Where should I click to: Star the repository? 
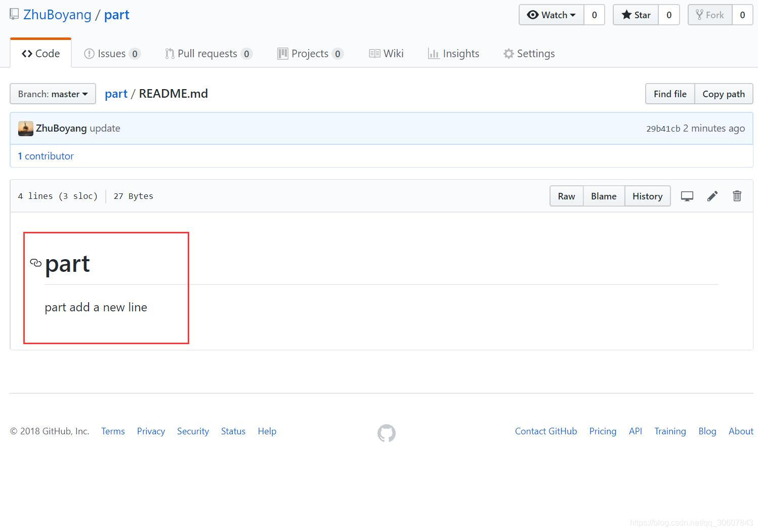pyautogui.click(x=636, y=15)
